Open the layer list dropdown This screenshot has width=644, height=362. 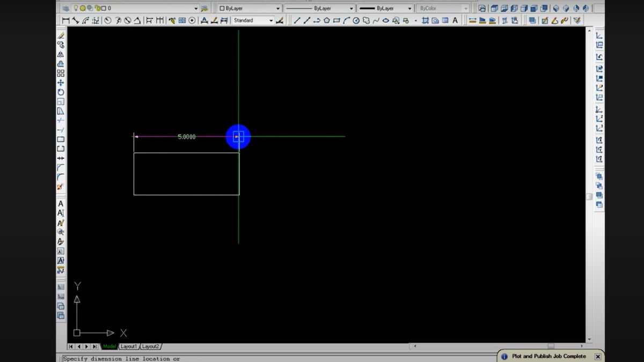pos(196,9)
